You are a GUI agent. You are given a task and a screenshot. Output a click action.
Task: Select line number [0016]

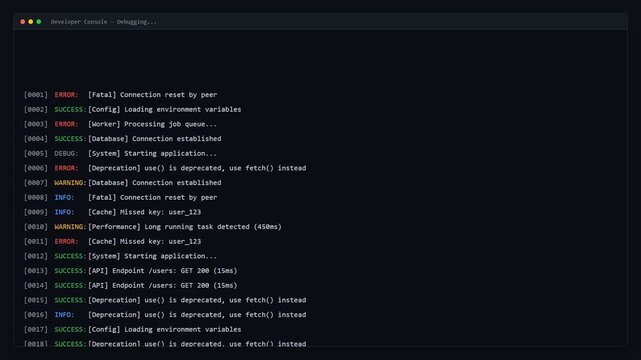click(x=36, y=315)
